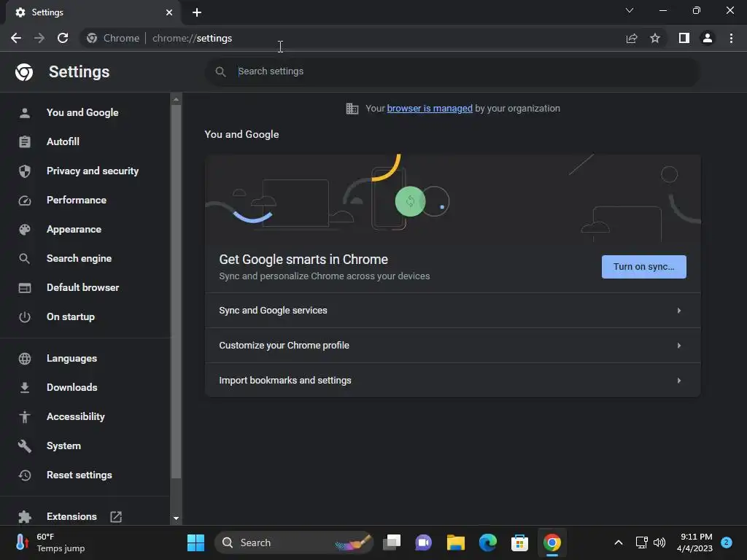Viewport: 747px width, 560px height.
Task: Open Reset settings section
Action: 79,475
